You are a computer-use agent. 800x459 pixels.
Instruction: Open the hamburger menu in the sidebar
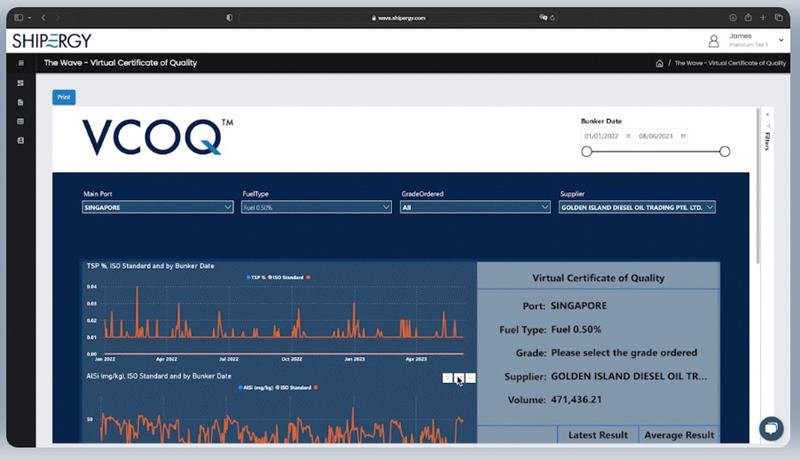click(20, 63)
